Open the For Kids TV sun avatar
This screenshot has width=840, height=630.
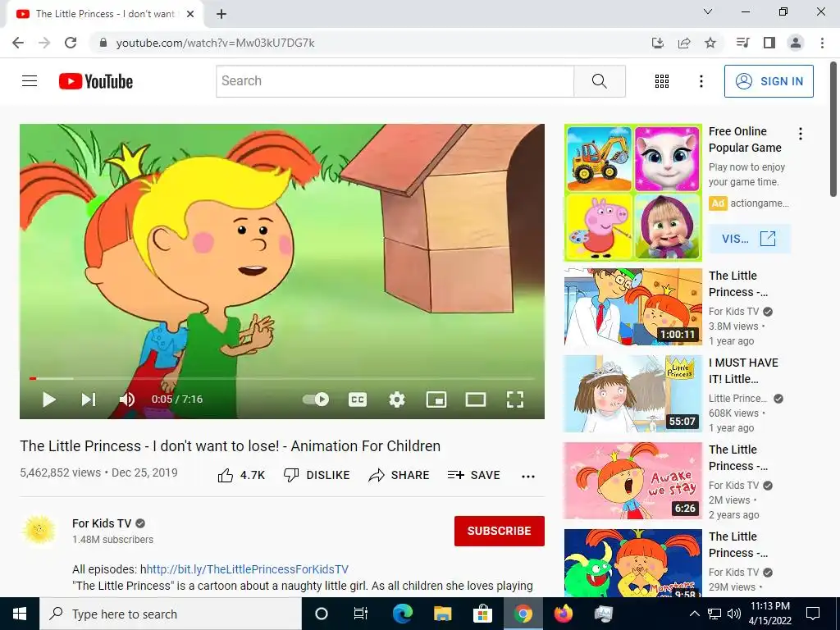click(x=39, y=531)
